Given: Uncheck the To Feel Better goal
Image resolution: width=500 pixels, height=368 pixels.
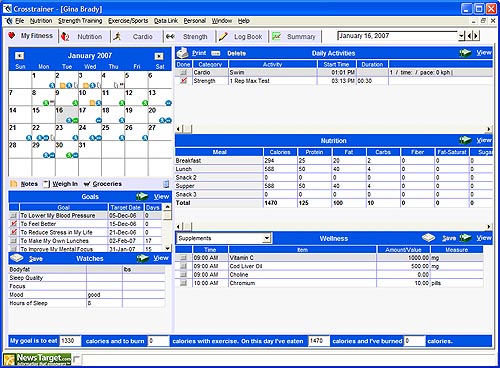Looking at the screenshot, I should tap(14, 224).
